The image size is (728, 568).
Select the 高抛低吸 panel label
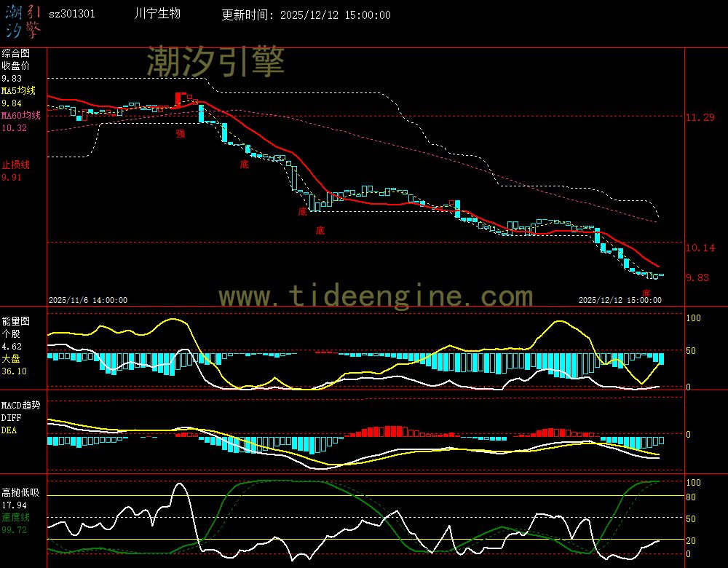[x=20, y=493]
